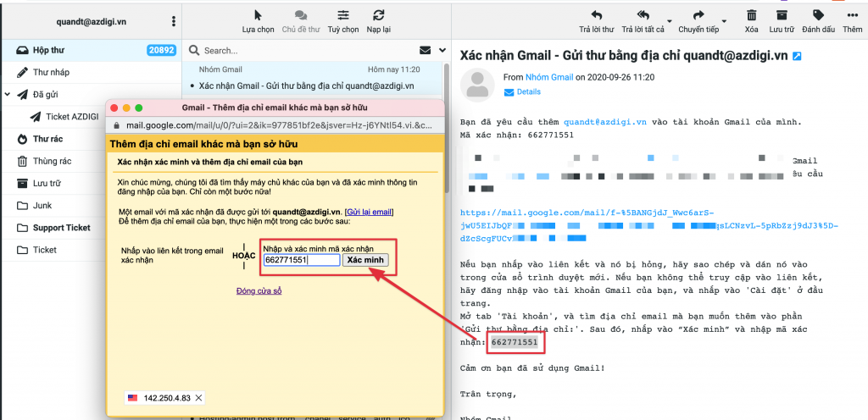
Task: Close the Gmail popup with red button
Action: coord(114,108)
